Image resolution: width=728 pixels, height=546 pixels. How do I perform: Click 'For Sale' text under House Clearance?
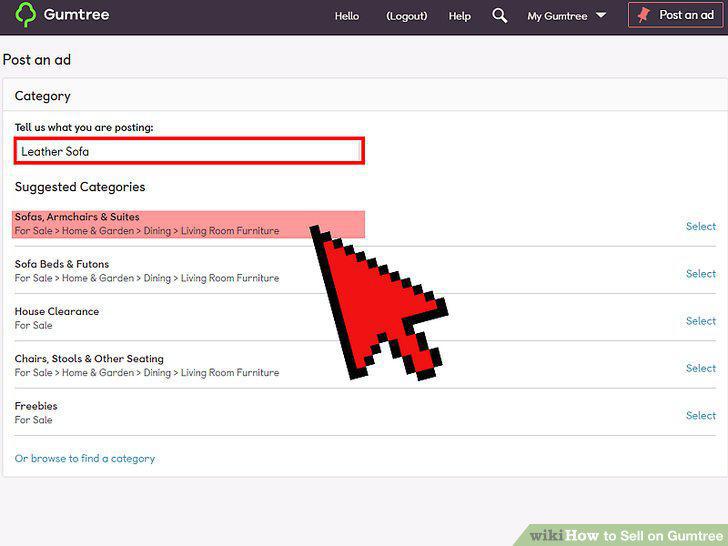tap(33, 325)
